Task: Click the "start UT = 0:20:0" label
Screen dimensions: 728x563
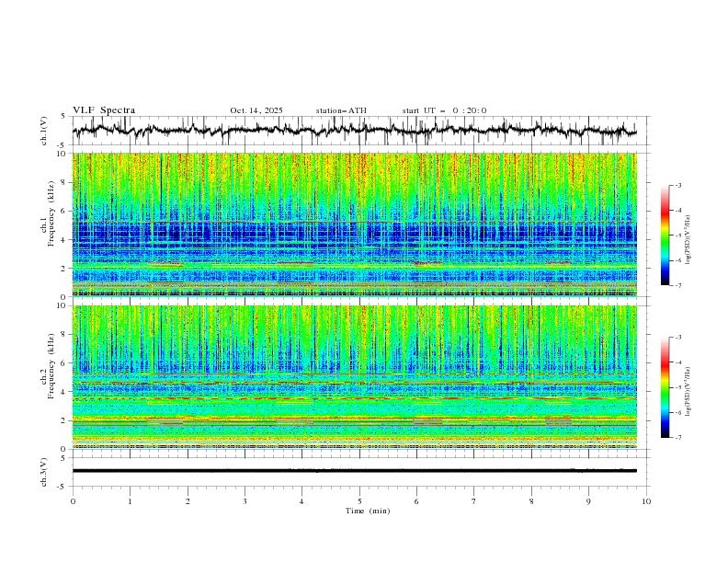Action: [444, 110]
